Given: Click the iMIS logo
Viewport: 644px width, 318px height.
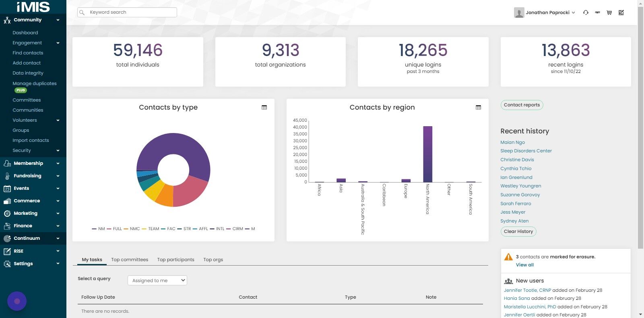Looking at the screenshot, I should tap(33, 7).
